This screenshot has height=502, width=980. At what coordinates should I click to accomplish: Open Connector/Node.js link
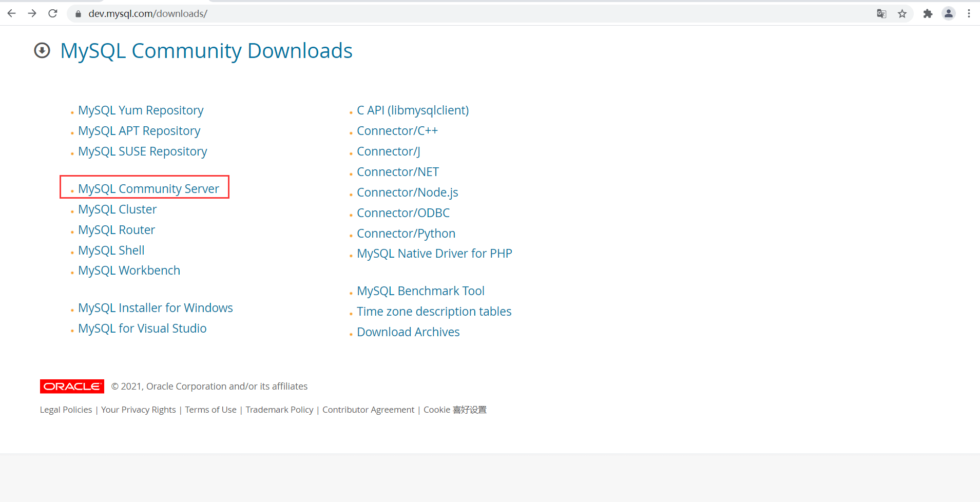point(408,192)
